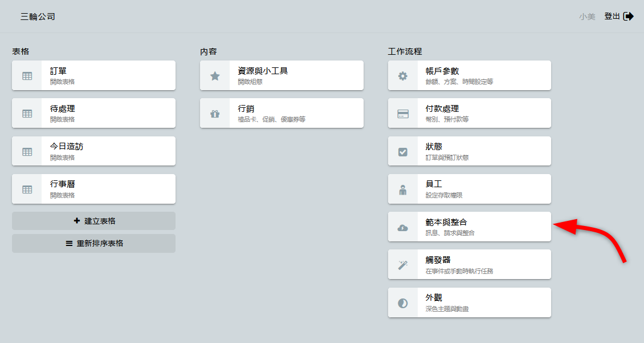Click the half-circle contrast icon for 外觀
Screen dimensions: 644x343
pyautogui.click(x=403, y=303)
